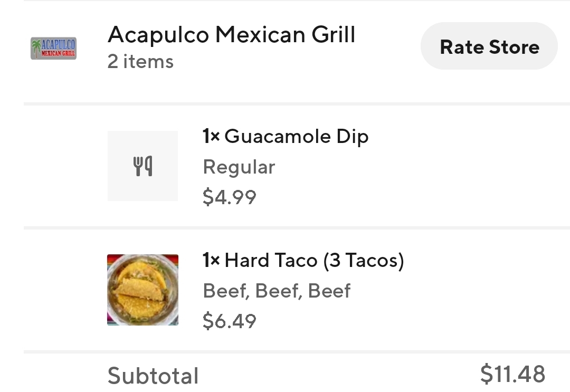Viewport: 570px width, 392px height.
Task: Click the Hard Taco (3 Tacos) title
Action: pos(315,261)
